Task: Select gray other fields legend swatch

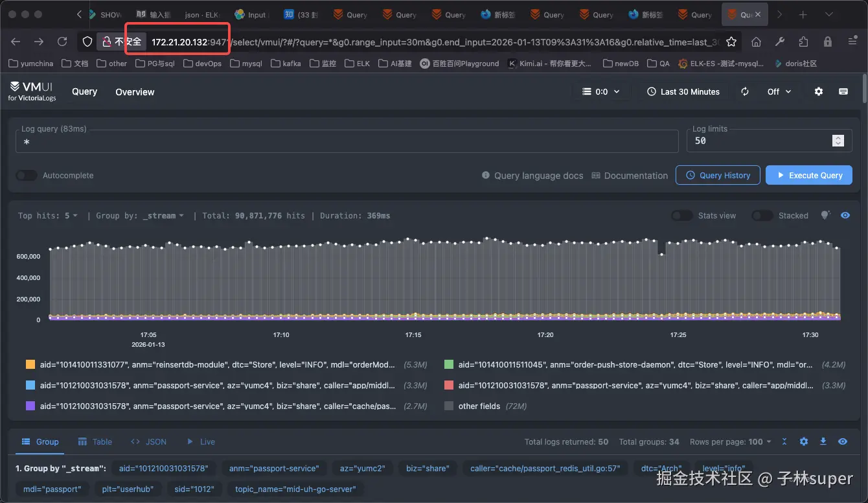Action: click(448, 406)
